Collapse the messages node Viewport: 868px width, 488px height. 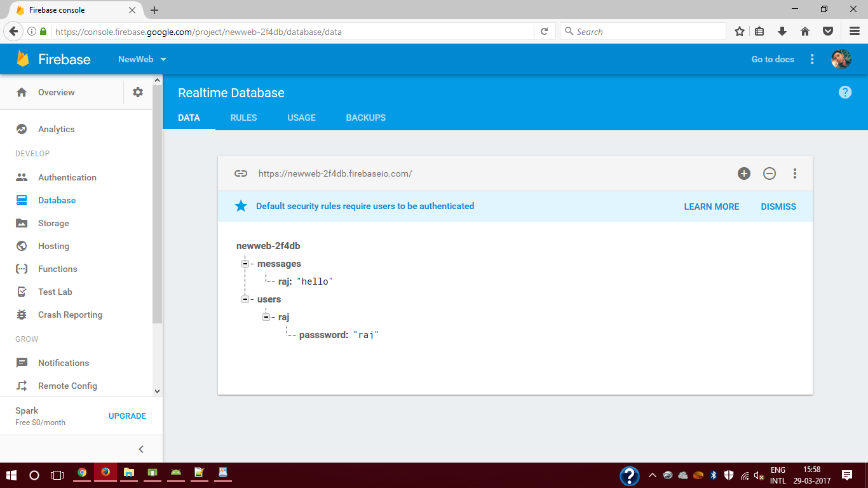(x=245, y=264)
